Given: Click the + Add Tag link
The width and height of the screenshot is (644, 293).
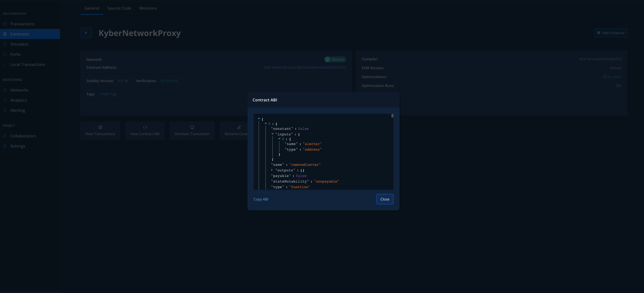Looking at the screenshot, I should (x=108, y=94).
